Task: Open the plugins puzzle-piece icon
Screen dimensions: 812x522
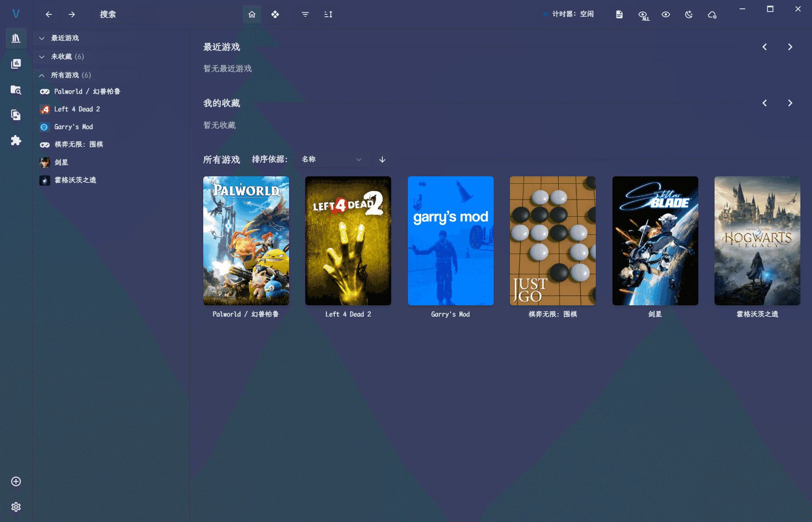Action: point(16,140)
